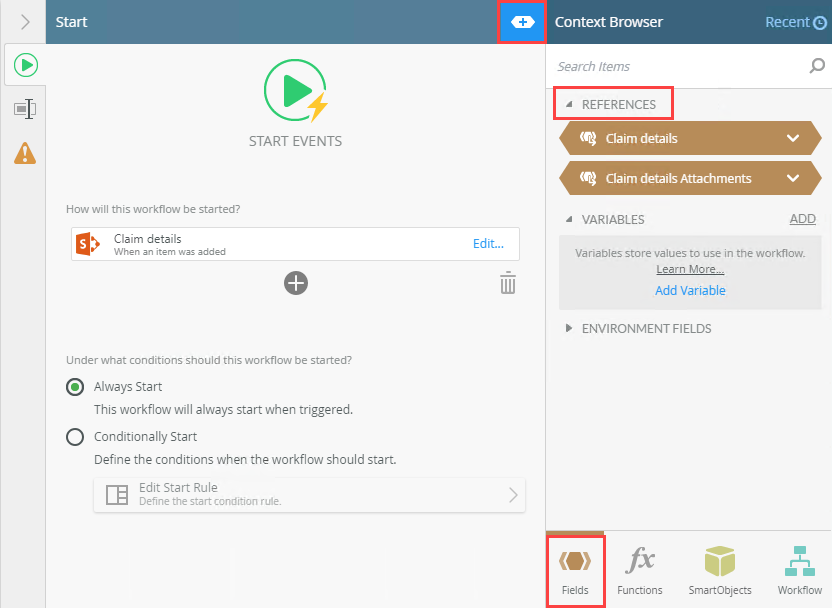Click the large Start Events play icon
This screenshot has height=608, width=832.
[296, 91]
